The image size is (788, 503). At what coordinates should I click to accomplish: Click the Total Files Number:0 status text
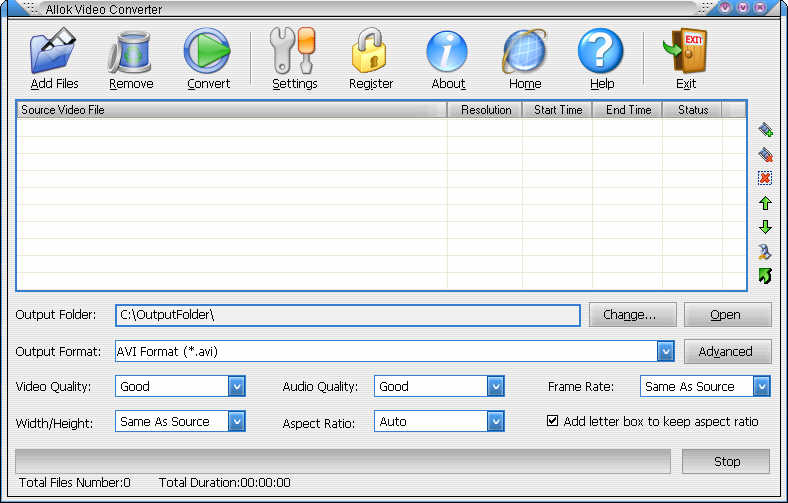[74, 483]
